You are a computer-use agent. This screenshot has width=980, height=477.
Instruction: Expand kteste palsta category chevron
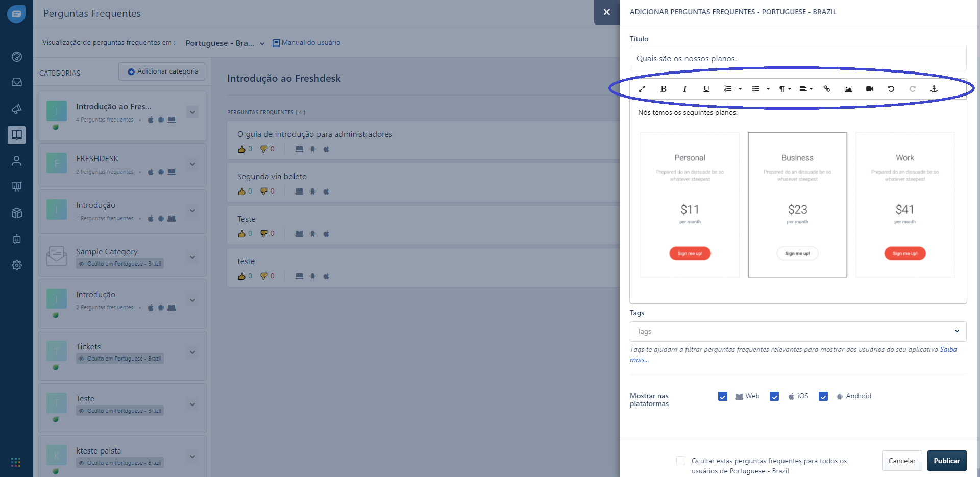pos(192,457)
